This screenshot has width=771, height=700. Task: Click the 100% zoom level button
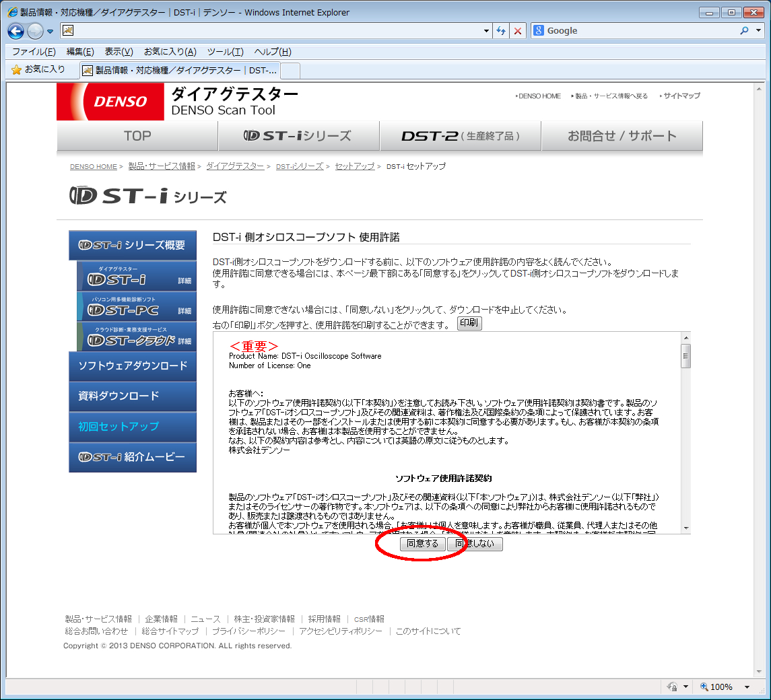[x=716, y=687]
